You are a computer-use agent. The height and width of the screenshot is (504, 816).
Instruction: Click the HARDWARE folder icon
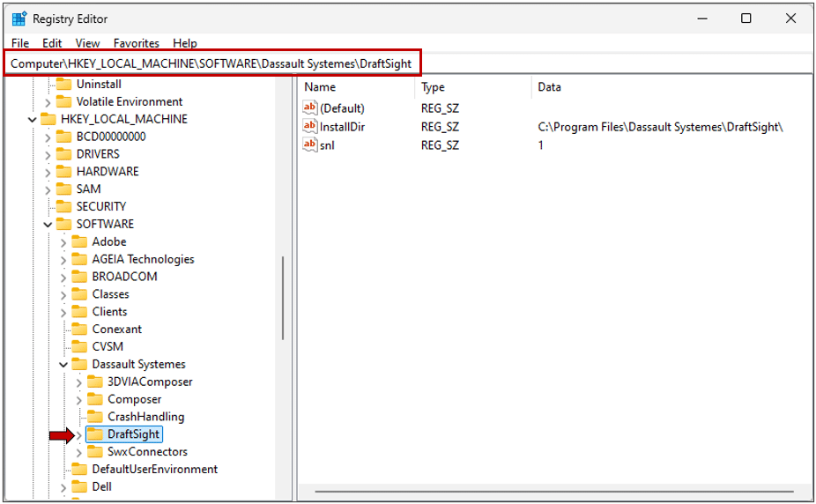click(63, 172)
